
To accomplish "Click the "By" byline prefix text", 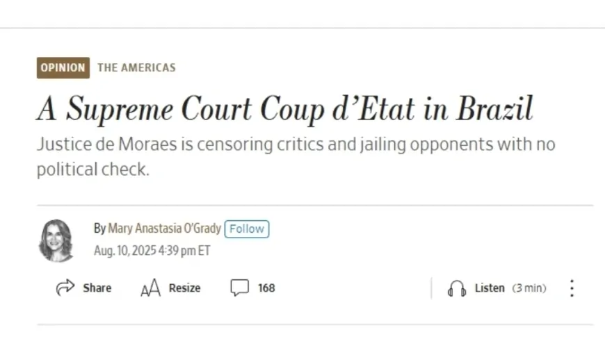I will tap(99, 229).
